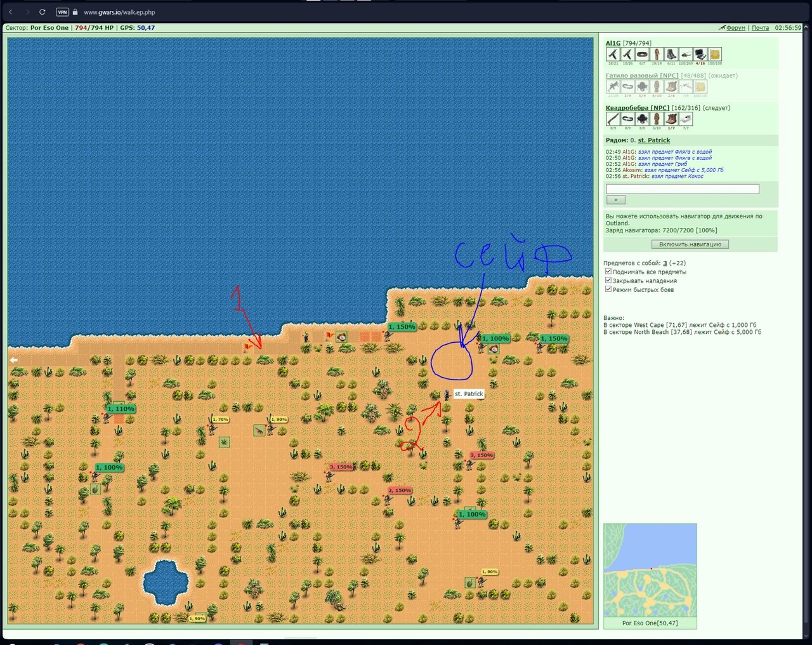Click Гатило разовый's boots slot
Image resolution: width=812 pixels, height=645 pixels.
[671, 87]
